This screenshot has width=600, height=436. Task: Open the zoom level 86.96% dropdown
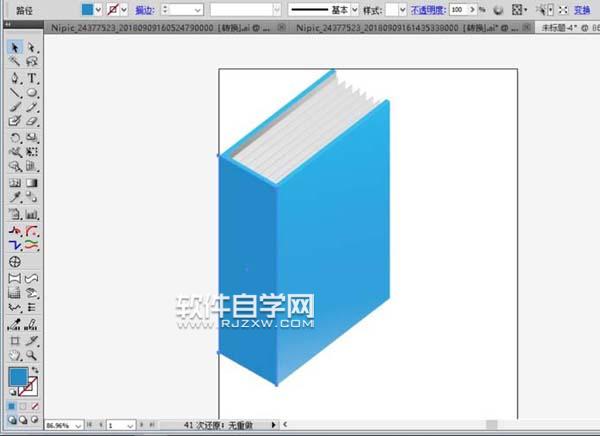click(78, 425)
